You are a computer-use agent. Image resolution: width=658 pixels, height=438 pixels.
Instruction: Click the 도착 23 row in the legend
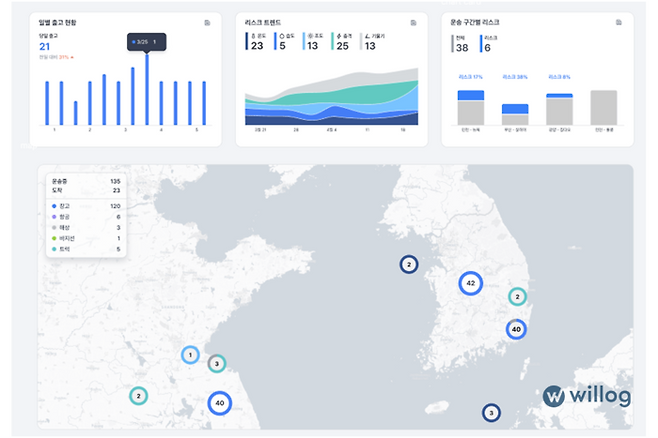(x=85, y=190)
